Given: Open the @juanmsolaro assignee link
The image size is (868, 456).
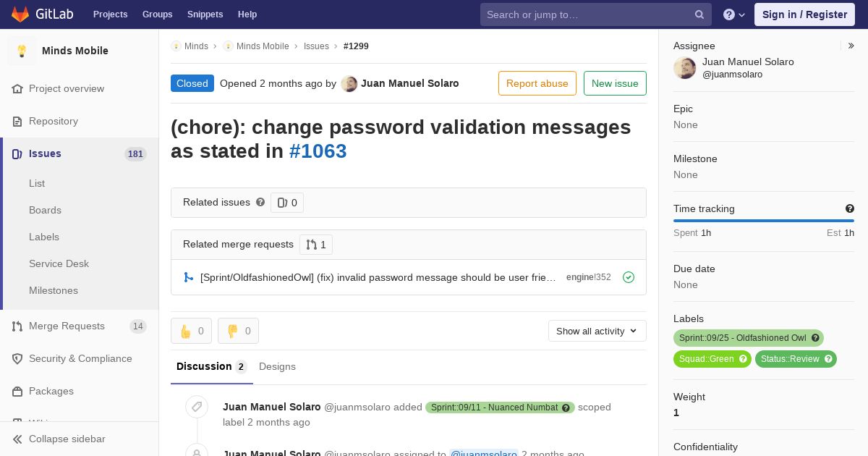Looking at the screenshot, I should point(733,75).
